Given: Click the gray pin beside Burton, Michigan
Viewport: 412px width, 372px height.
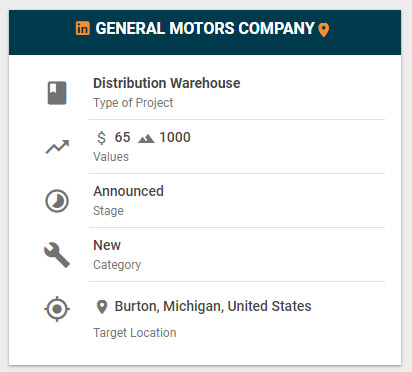Looking at the screenshot, I should coord(102,307).
